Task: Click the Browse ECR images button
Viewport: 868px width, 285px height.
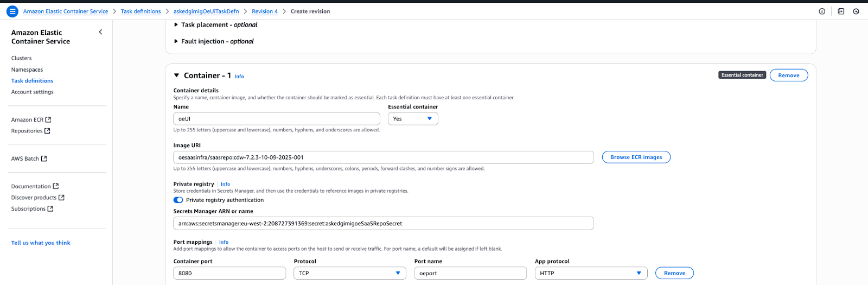Action: 636,157
